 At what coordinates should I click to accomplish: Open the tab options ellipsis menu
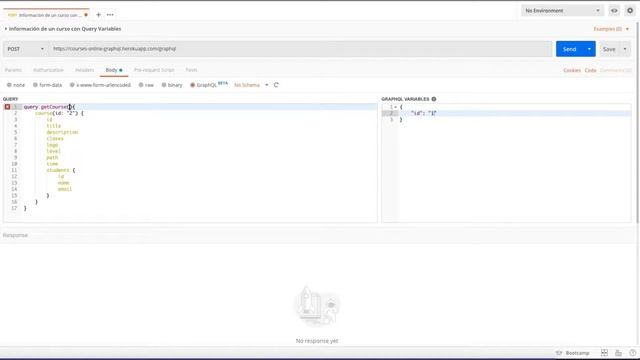[110, 15]
